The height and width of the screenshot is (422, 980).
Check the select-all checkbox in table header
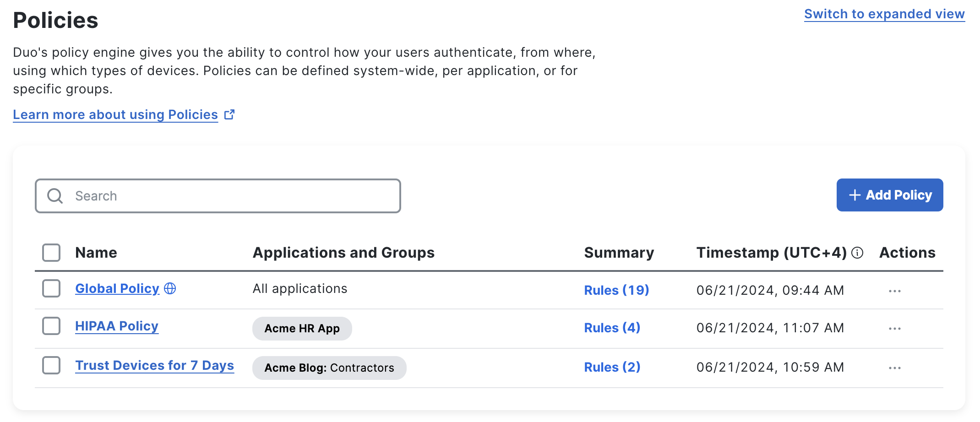[x=51, y=252]
